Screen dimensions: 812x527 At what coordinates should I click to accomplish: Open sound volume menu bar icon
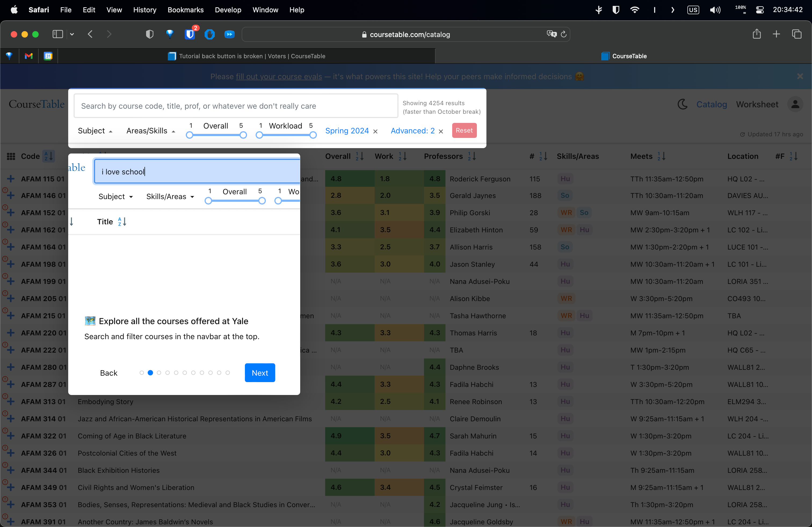715,10
